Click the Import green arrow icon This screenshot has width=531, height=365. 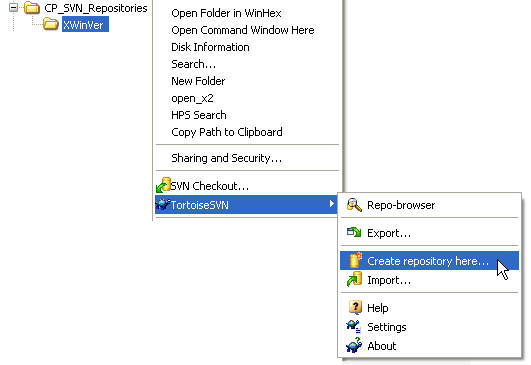(354, 279)
